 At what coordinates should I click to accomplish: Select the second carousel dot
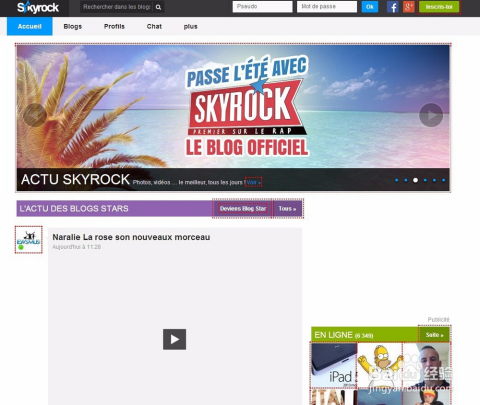click(406, 180)
